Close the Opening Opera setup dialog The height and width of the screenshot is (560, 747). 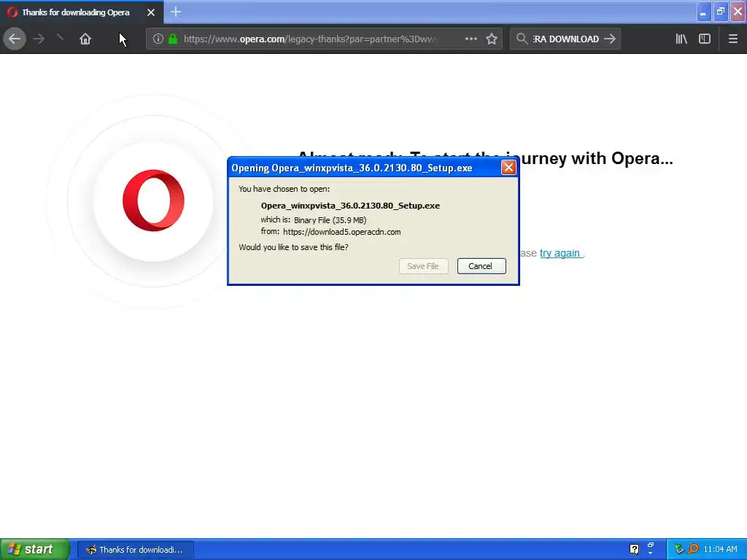508,168
